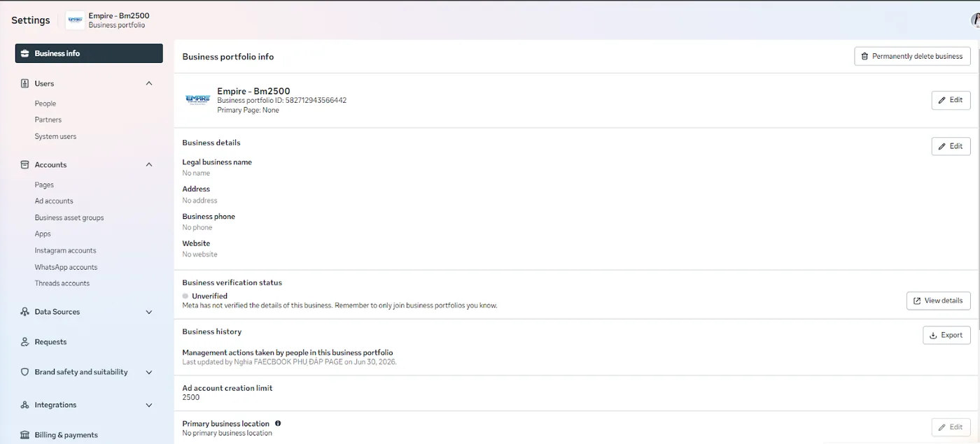Open WhatsApp accounts item

tap(66, 267)
